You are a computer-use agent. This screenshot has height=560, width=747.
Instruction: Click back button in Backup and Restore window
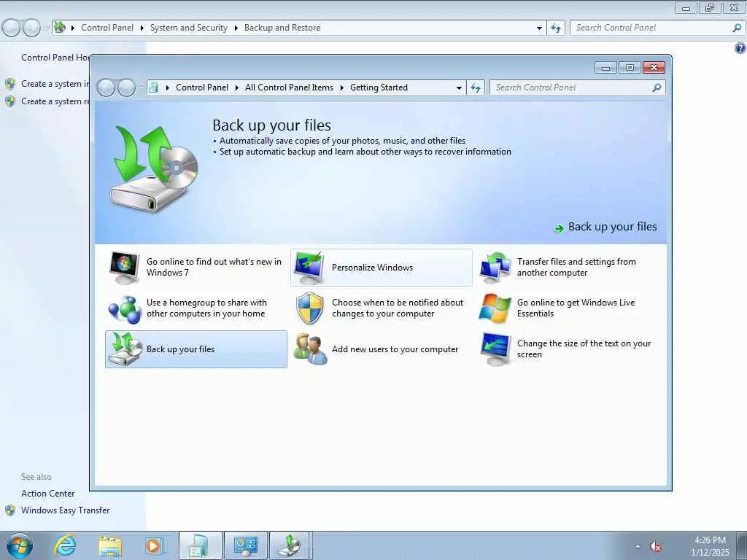(12, 28)
